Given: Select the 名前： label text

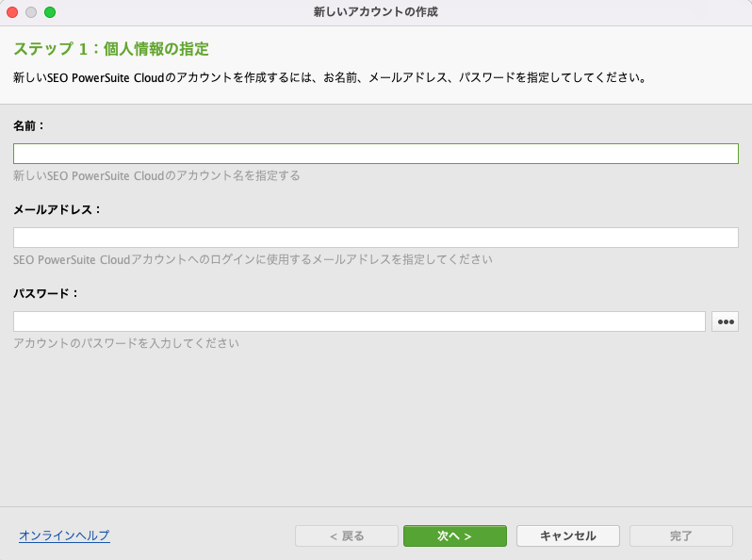Looking at the screenshot, I should pyautogui.click(x=29, y=125).
